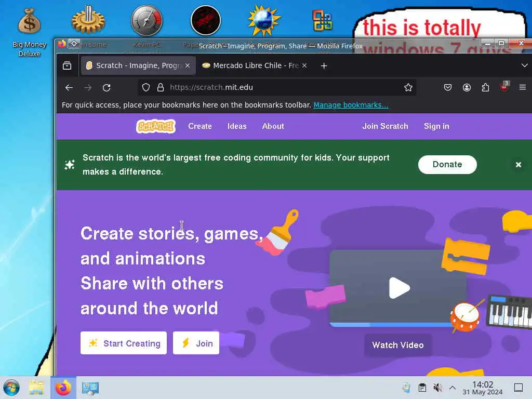Image resolution: width=532 pixels, height=399 pixels.
Task: Open the golden gear desktop icon
Action: click(88, 20)
